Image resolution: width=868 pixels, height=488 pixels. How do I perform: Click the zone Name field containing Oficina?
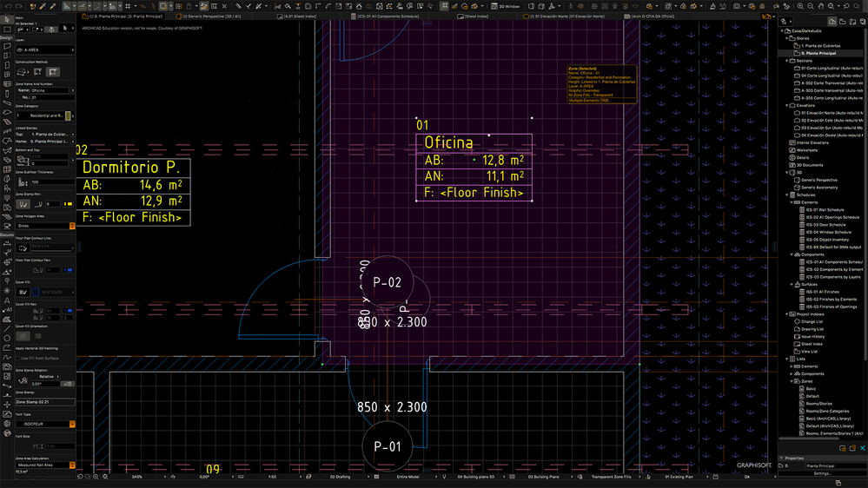click(50, 89)
